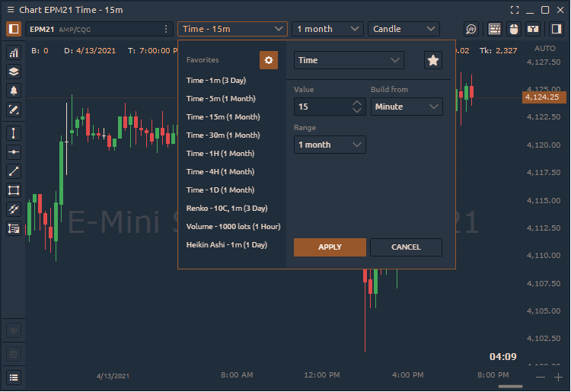Select Renko - 10C, 1m (3 Day) favorite

tap(227, 208)
